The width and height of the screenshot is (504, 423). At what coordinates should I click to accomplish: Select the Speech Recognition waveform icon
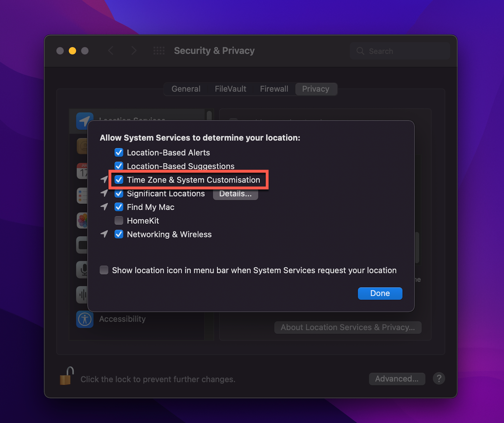[82, 294]
